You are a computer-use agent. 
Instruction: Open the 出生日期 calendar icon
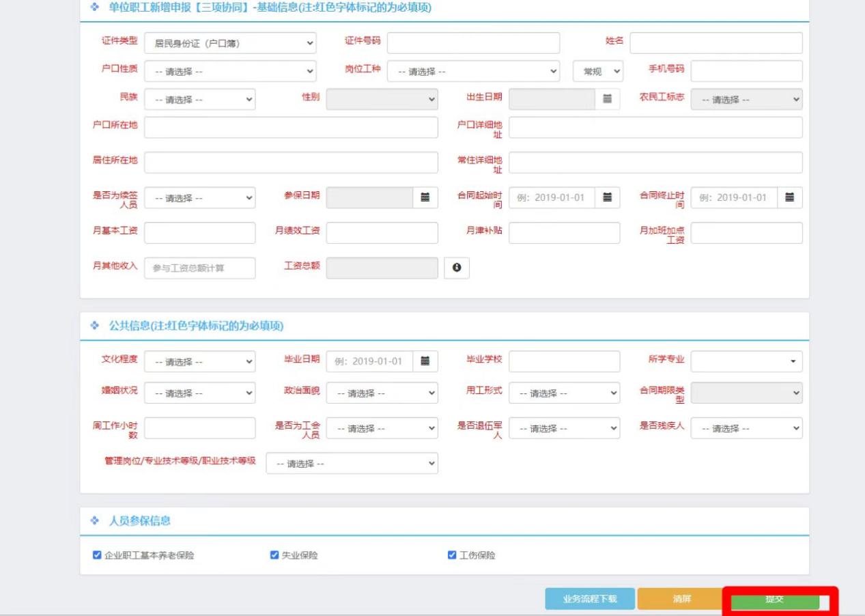coord(607,98)
